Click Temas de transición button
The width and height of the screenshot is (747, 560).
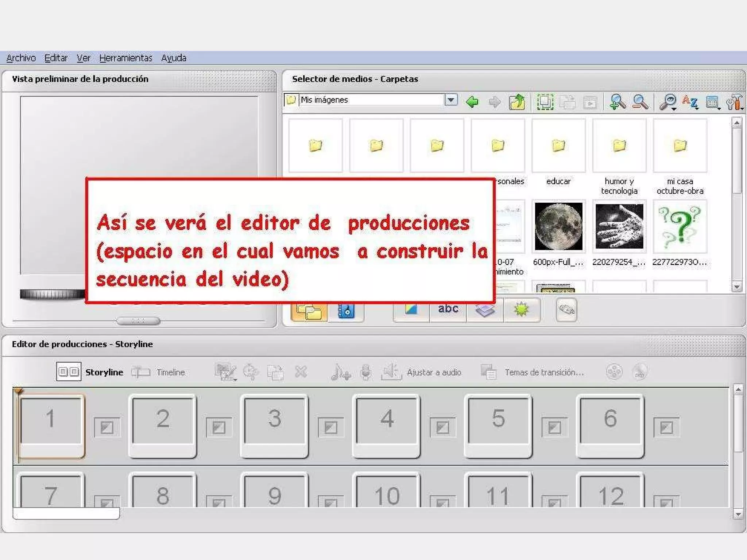tap(533, 372)
